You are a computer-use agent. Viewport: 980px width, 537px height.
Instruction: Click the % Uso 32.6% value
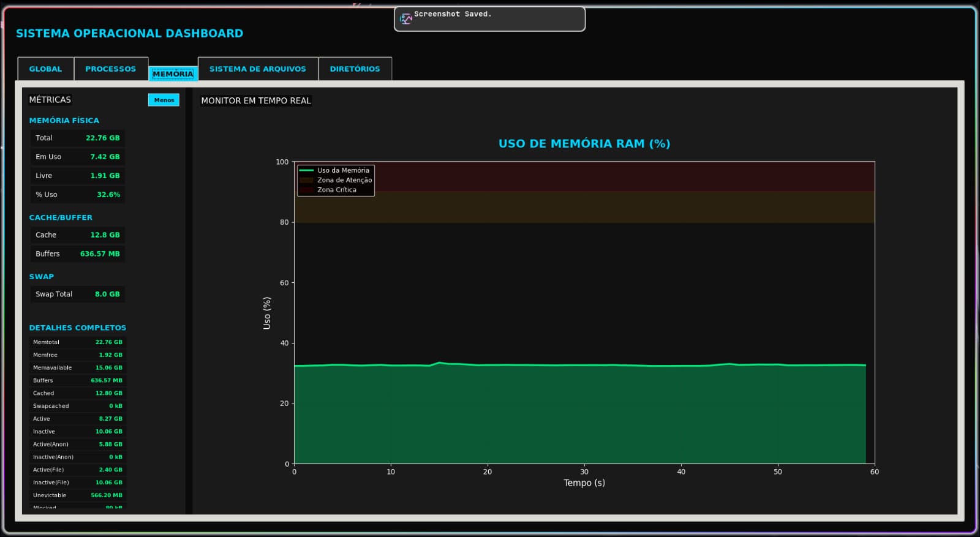(108, 195)
